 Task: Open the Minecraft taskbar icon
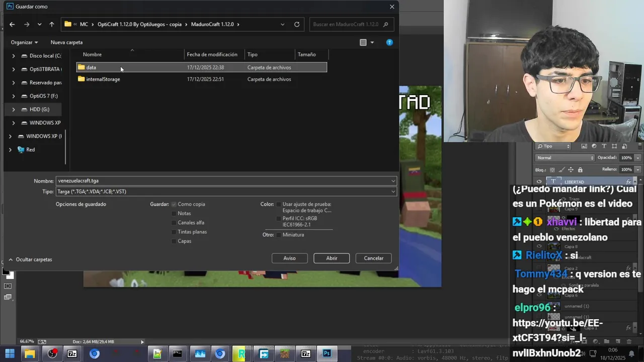pos(285,354)
